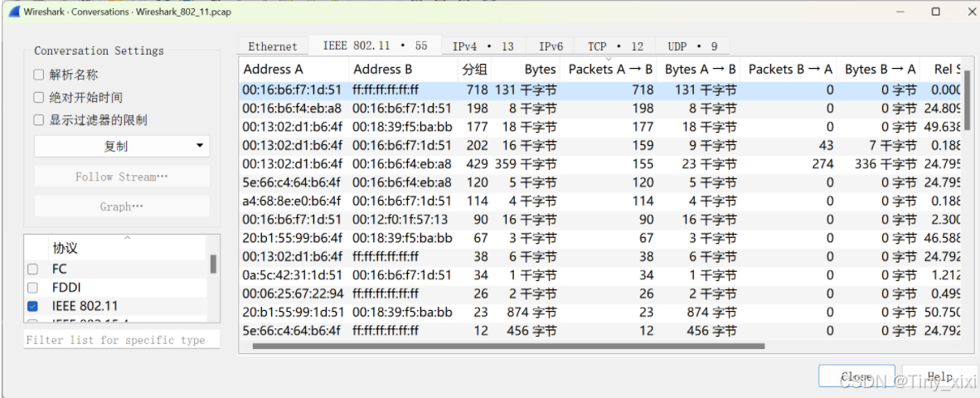Switch to the Ethernet tab
The height and width of the screenshot is (398, 980).
pyautogui.click(x=273, y=46)
